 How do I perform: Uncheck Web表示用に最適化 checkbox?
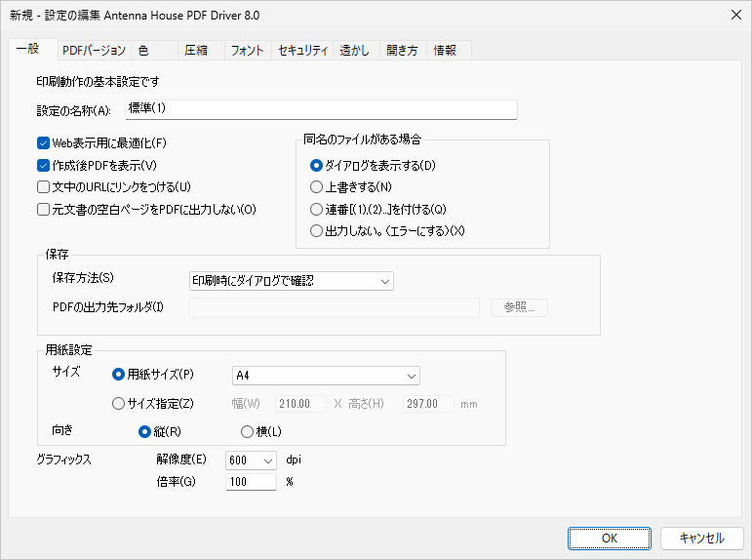tap(44, 143)
